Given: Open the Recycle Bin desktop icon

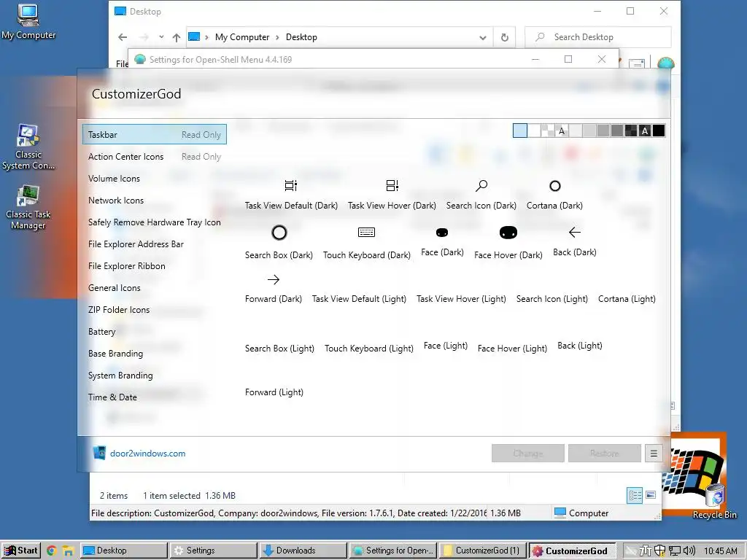Looking at the screenshot, I should tap(714, 501).
